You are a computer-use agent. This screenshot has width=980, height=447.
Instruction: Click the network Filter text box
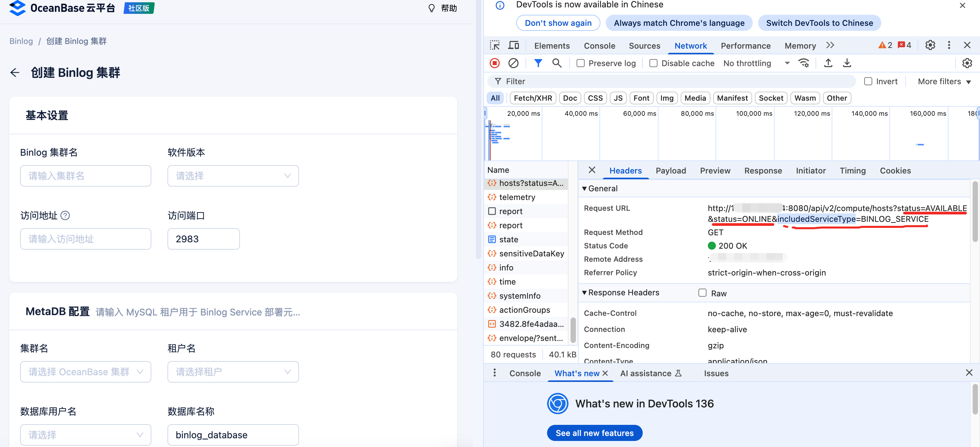[x=672, y=82]
